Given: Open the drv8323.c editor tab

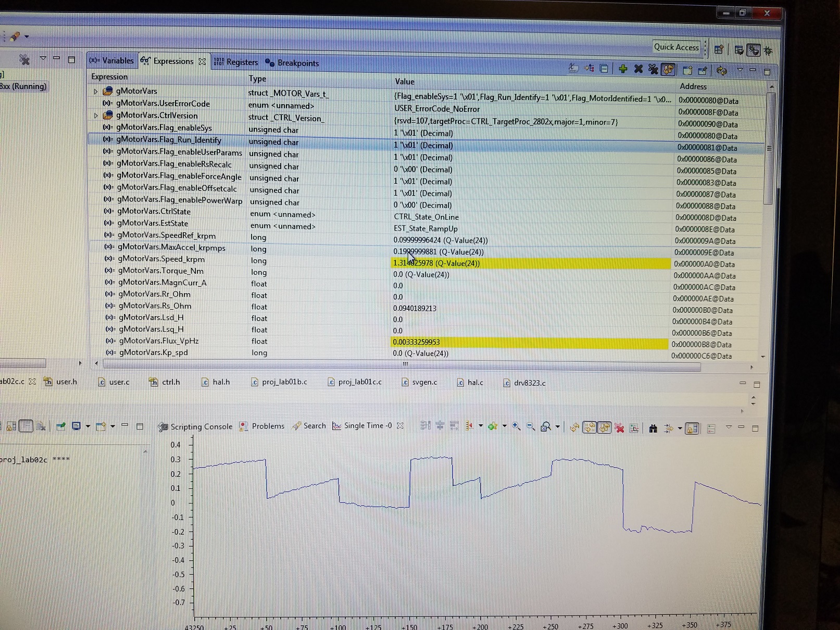Looking at the screenshot, I should click(x=524, y=383).
